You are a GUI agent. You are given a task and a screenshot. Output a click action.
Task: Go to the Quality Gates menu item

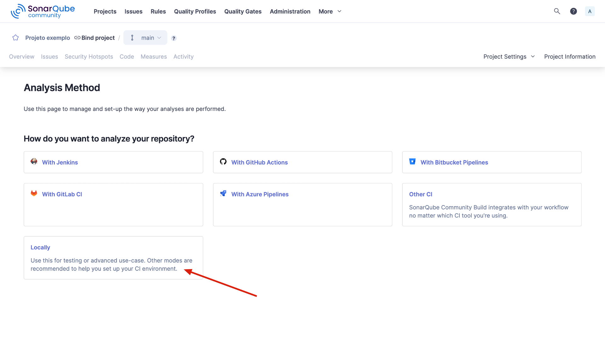tap(243, 11)
